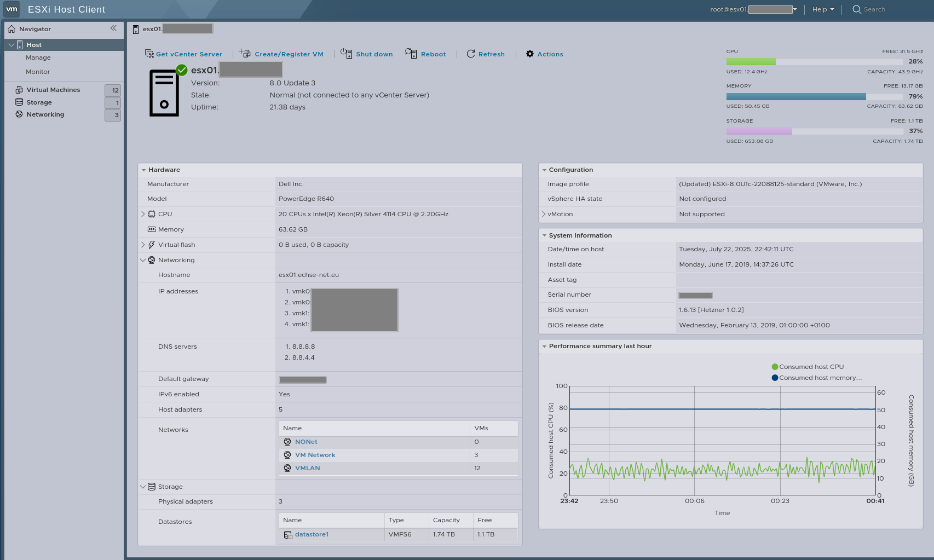Open Storage in Navigator
The height and width of the screenshot is (560, 934).
click(x=39, y=102)
